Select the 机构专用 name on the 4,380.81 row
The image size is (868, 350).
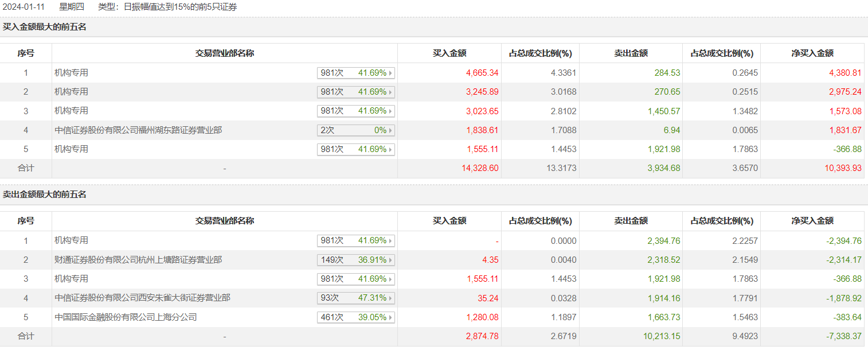pos(71,73)
